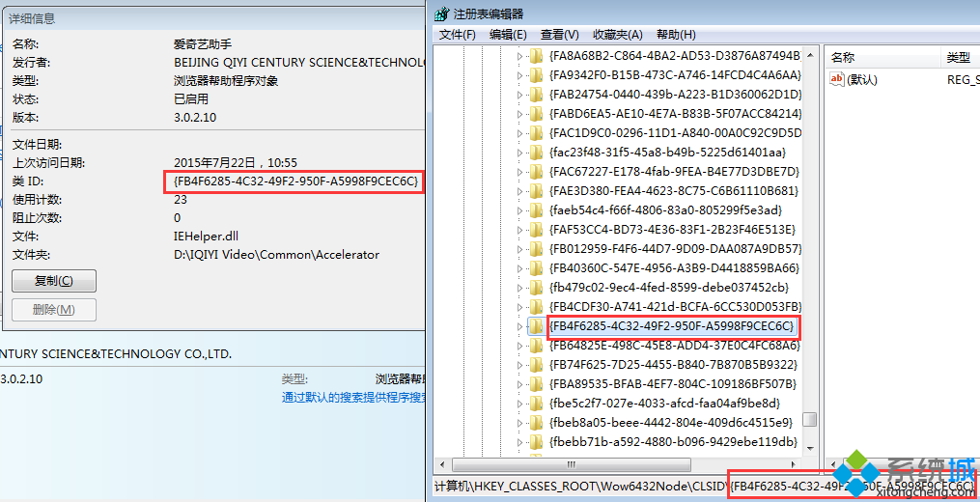Select the {fbeb8a05-beee-4442-804e key
980x502 pixels.
[671, 423]
